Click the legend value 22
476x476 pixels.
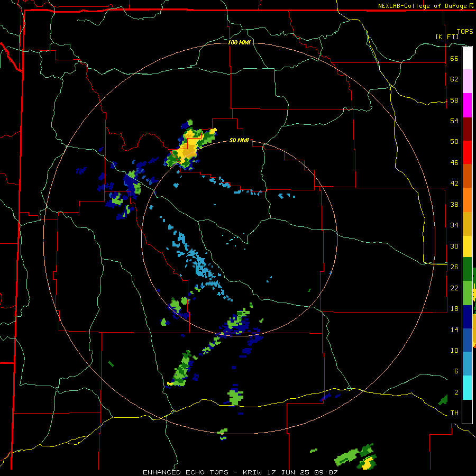click(x=454, y=288)
